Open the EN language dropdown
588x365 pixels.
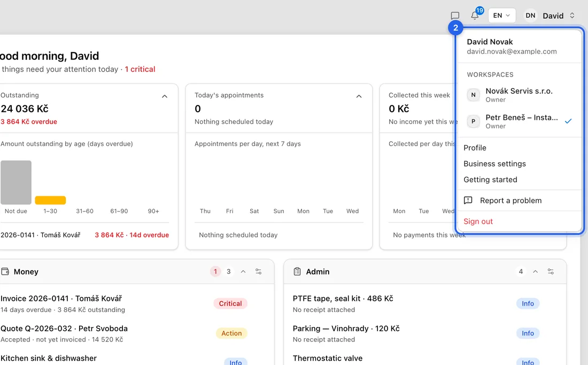(x=502, y=16)
